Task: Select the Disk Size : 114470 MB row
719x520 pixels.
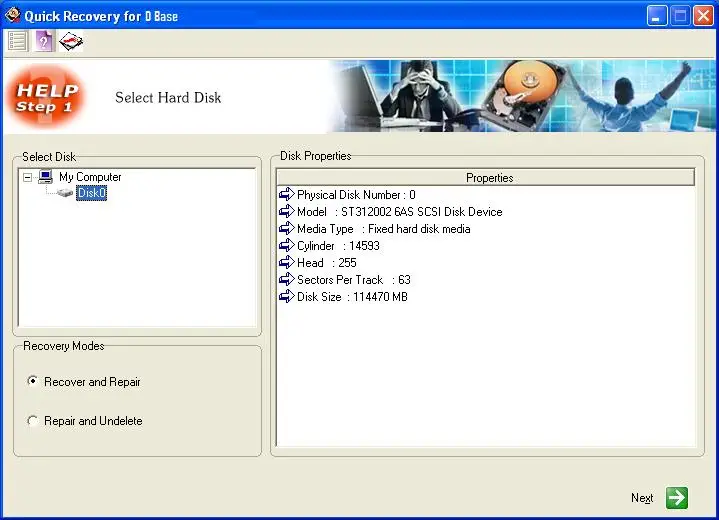Action: click(352, 297)
